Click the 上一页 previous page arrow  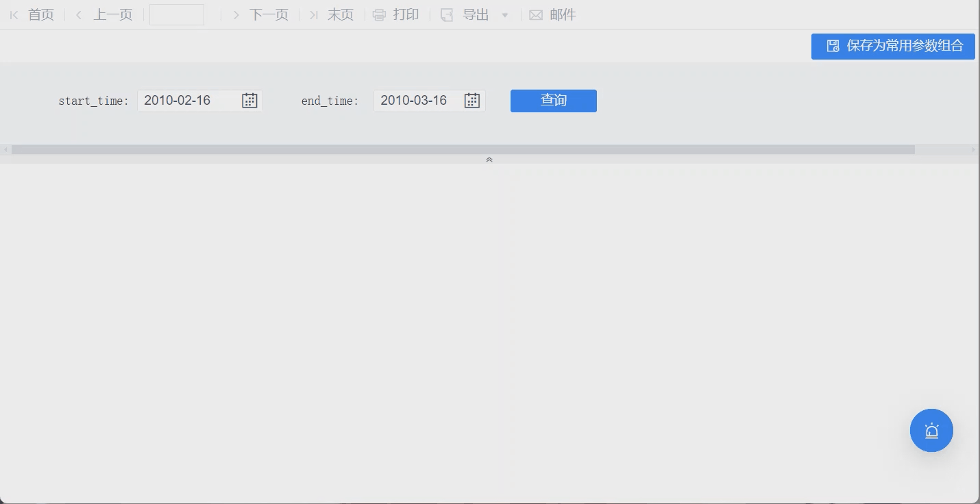point(79,14)
